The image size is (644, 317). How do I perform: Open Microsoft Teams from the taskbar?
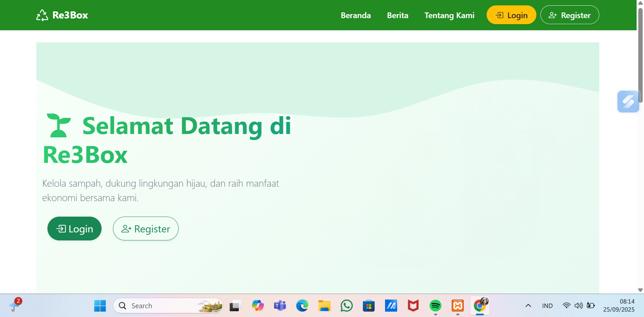[x=280, y=306]
